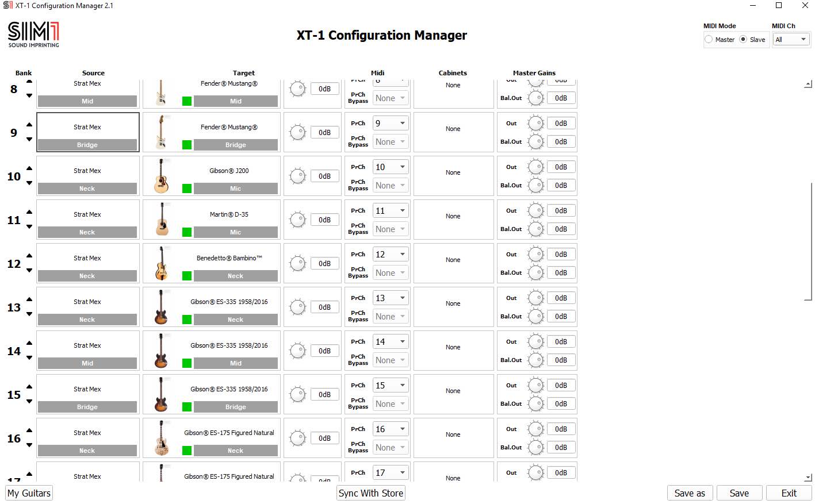Move bank 14 up with its up arrow
The width and height of the screenshot is (815, 504).
click(x=29, y=343)
